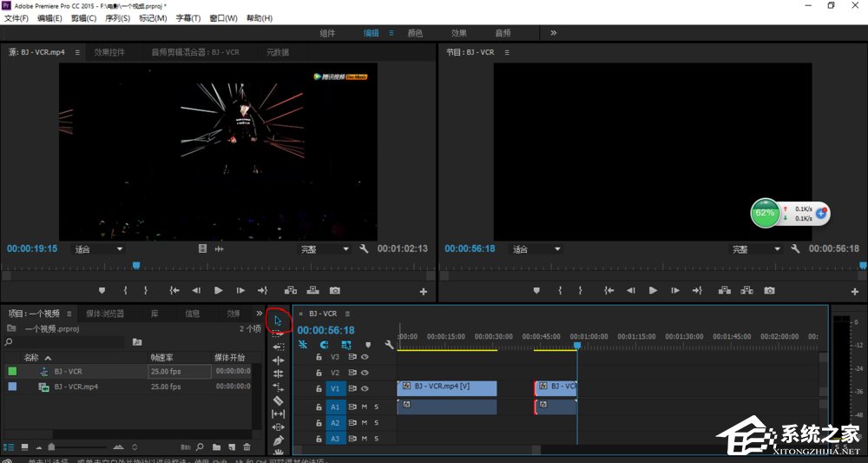Click Drag Video Only icon in source monitor
The image size is (868, 463).
click(202, 248)
